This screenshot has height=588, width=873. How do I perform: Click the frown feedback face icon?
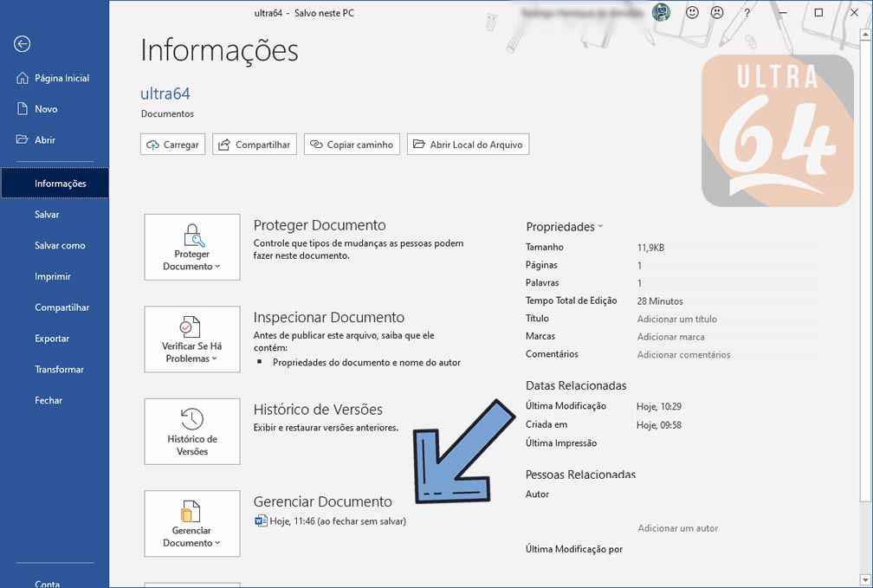pos(717,13)
